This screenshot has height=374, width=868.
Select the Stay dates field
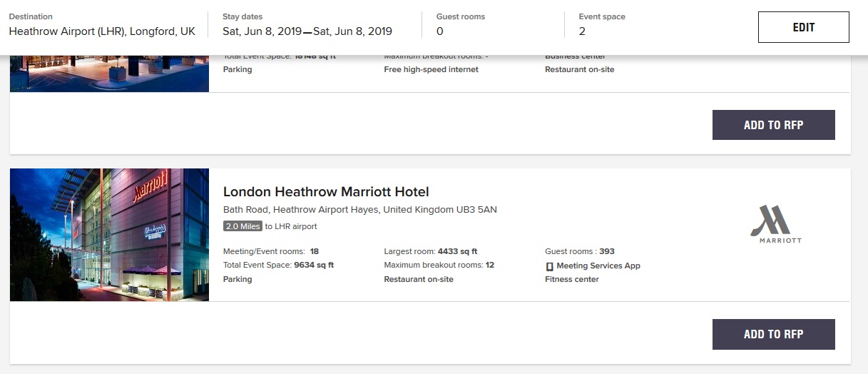(x=307, y=31)
